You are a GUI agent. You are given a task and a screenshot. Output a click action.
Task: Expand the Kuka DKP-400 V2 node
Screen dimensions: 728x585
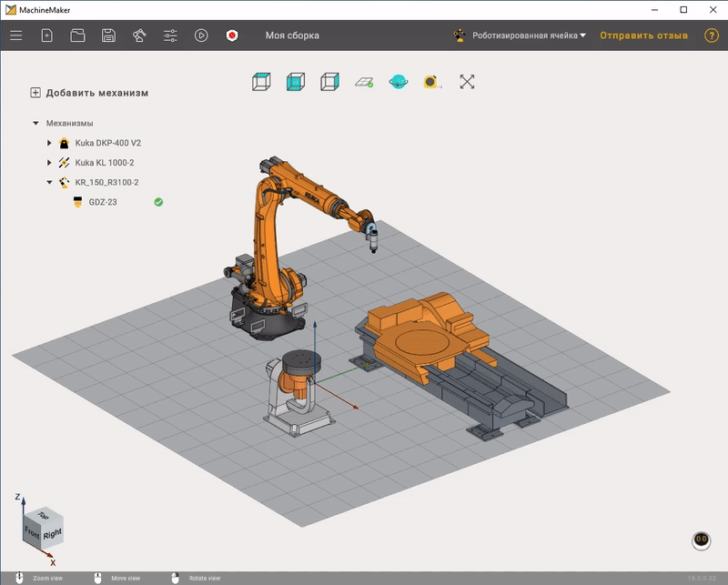49,143
